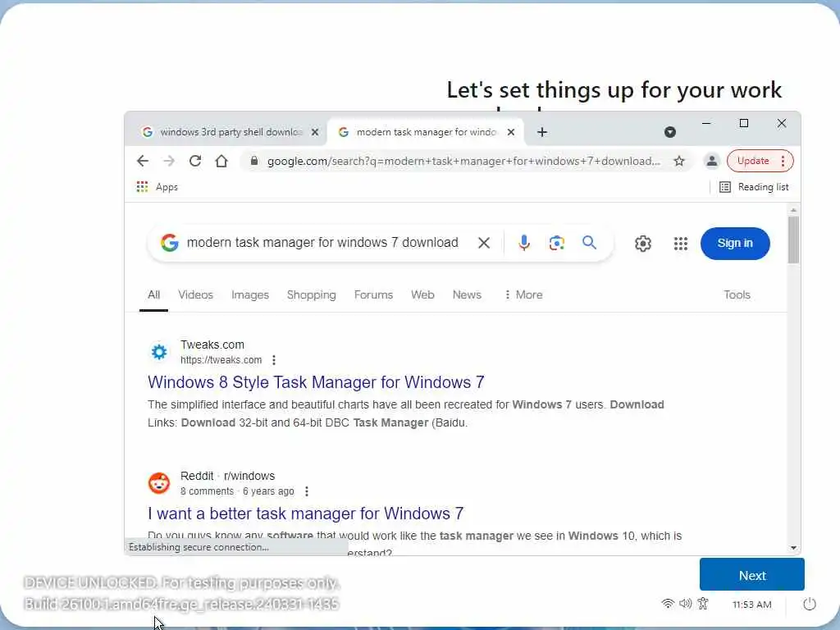Close the 'windows 3rd party shell' tab
This screenshot has height=630, width=840.
(x=315, y=132)
